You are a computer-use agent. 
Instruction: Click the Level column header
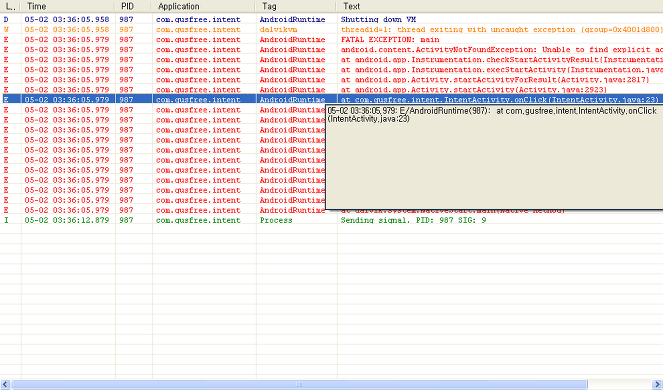tap(11, 6)
